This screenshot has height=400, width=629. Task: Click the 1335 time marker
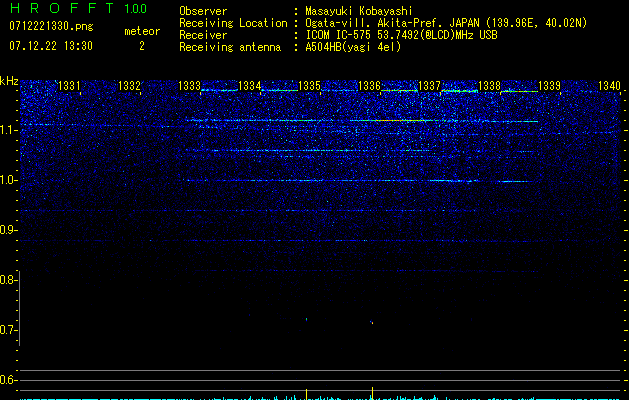tap(309, 86)
